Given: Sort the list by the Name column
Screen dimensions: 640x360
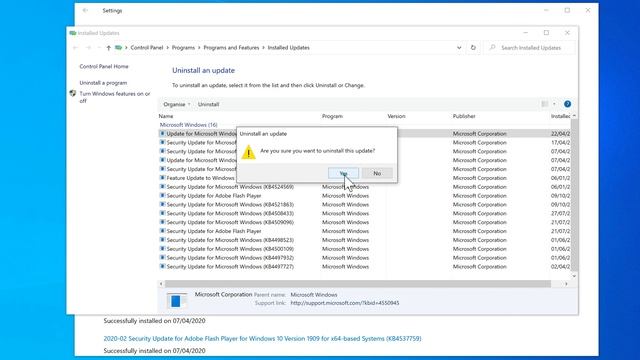Looking at the screenshot, I should coord(166,116).
